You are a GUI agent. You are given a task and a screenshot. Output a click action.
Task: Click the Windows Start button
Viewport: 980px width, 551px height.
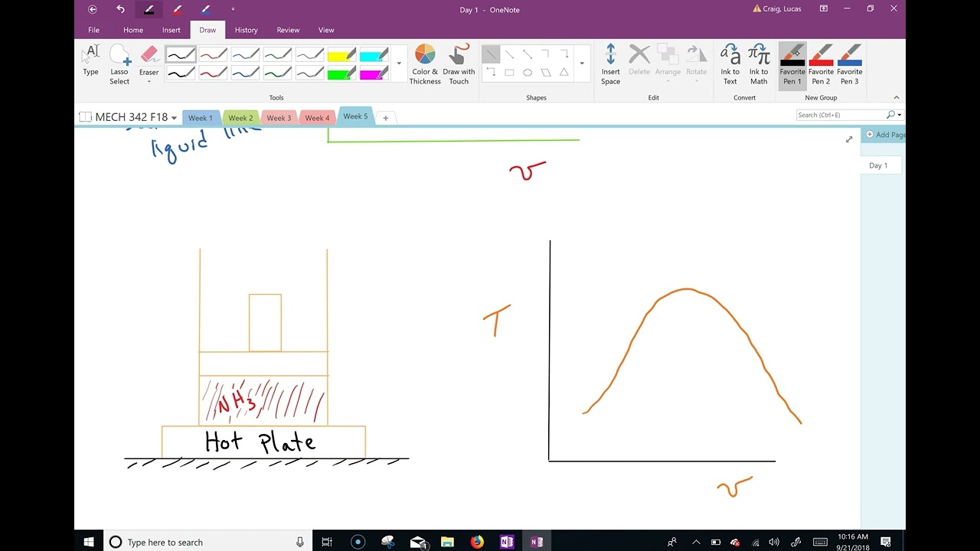click(89, 542)
